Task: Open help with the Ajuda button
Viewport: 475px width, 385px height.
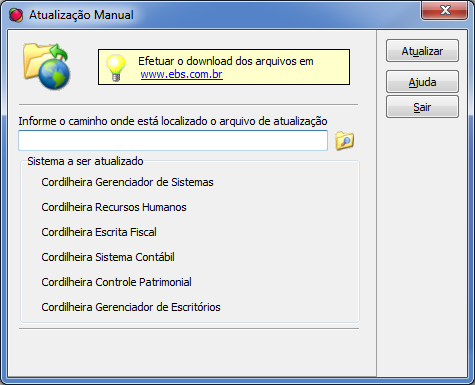Action: (422, 82)
